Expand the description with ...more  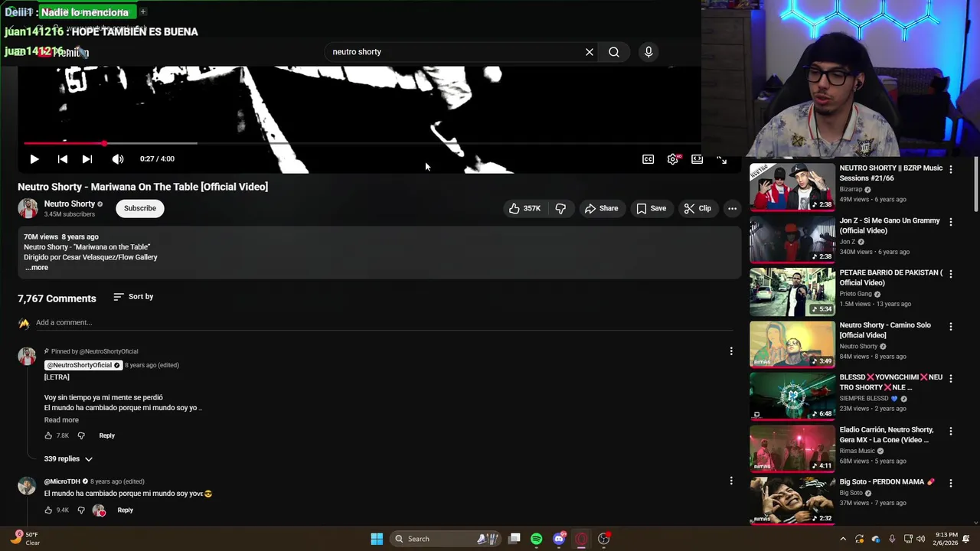36,268
